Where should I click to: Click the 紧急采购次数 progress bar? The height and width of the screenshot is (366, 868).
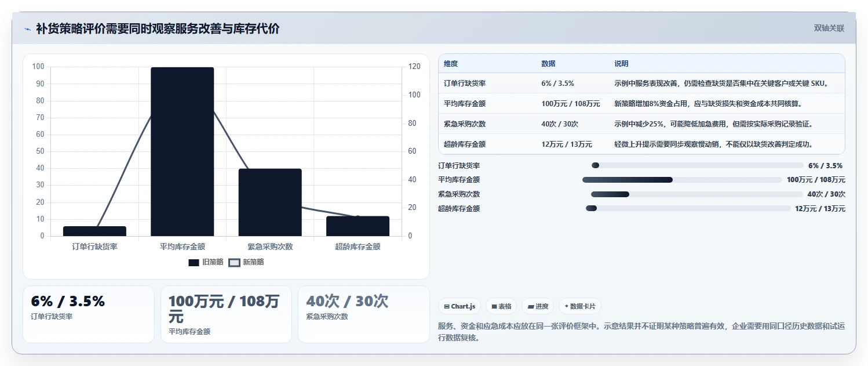[x=697, y=194]
